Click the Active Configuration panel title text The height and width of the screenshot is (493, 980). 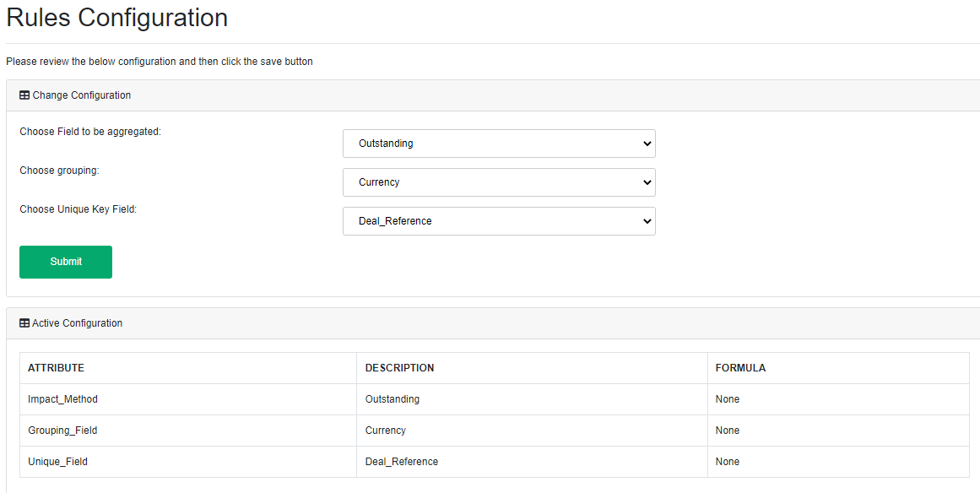(77, 323)
